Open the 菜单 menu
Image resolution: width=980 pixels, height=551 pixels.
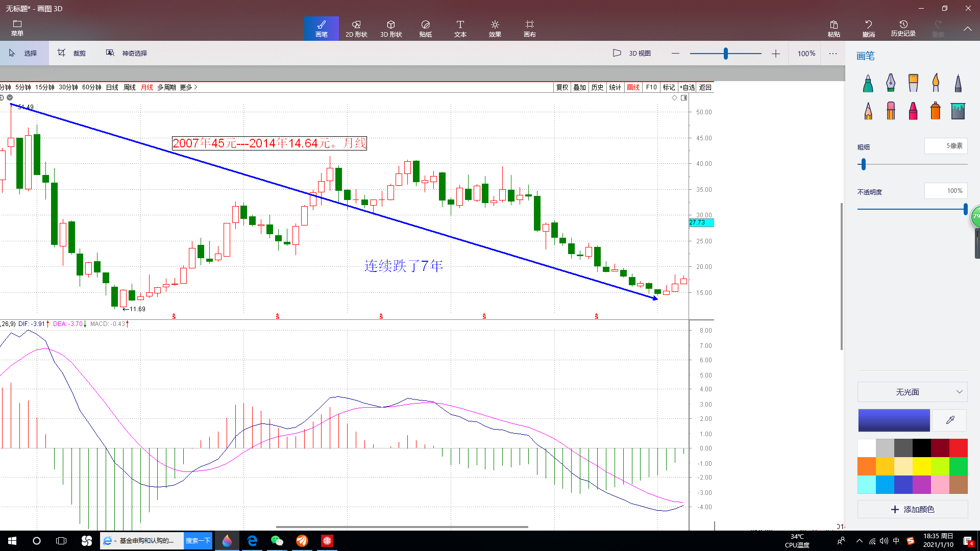click(x=17, y=29)
